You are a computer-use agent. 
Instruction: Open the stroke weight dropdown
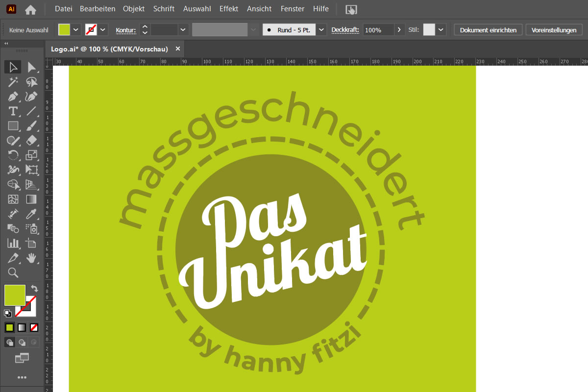coord(183,30)
